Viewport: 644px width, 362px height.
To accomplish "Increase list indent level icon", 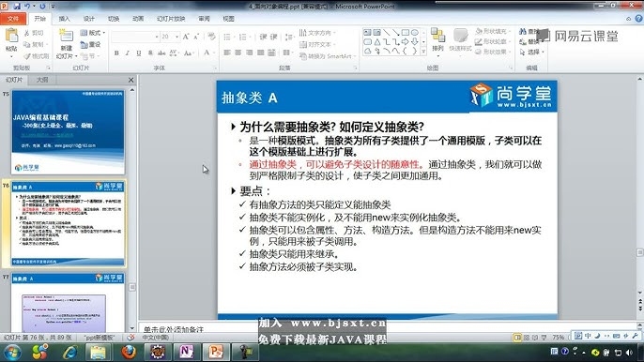I will [x=273, y=37].
